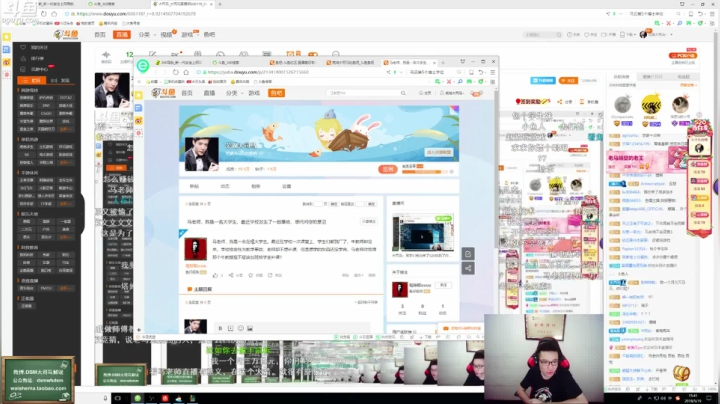Viewport: 720px width, 404px height.
Task: Click the yellow star icon in the background browser sidebar
Action: point(6,37)
